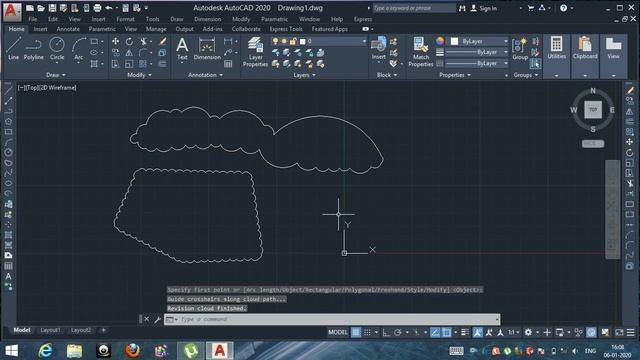This screenshot has height=360, width=640.
Task: Click the Move tool in Modify panel
Action: [x=116, y=41]
